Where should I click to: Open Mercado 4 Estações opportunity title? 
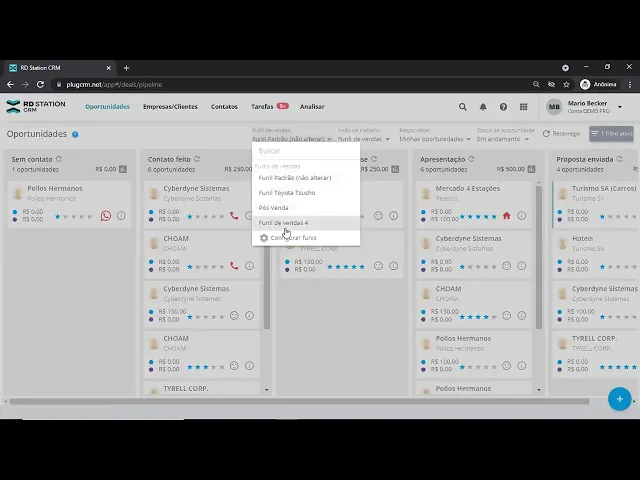[x=468, y=188]
